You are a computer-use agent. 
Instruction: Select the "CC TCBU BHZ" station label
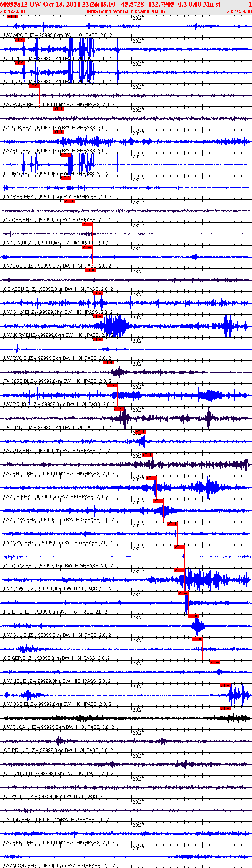point(20,773)
